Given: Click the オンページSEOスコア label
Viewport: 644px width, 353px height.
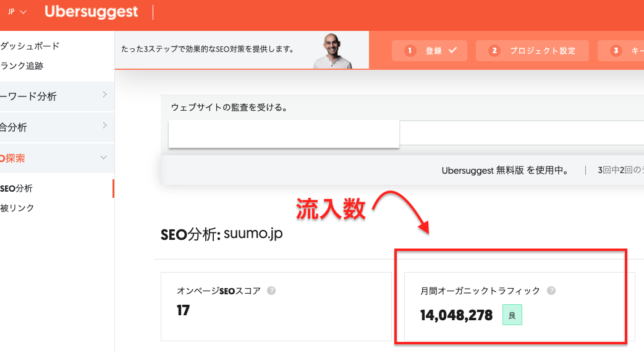Looking at the screenshot, I should tap(219, 291).
